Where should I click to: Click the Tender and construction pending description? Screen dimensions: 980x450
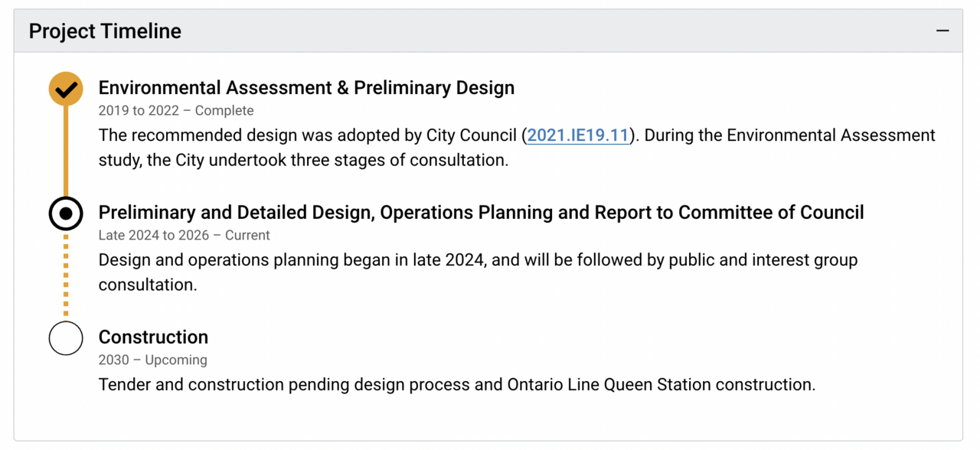(x=456, y=385)
